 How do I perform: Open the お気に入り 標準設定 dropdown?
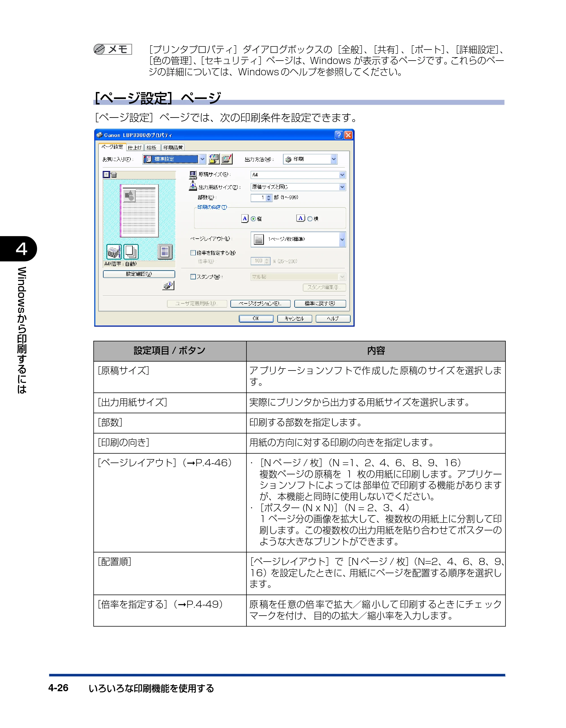pos(174,159)
